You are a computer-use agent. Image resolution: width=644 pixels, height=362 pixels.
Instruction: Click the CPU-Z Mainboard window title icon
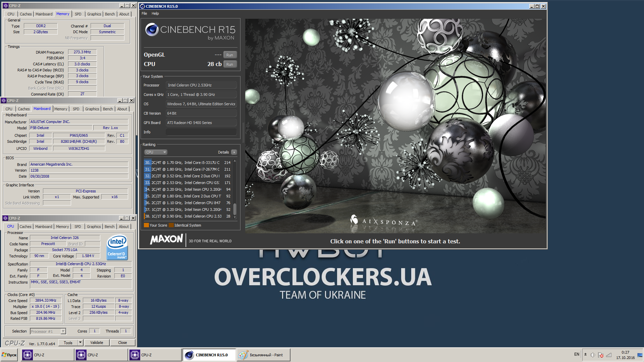[4, 101]
